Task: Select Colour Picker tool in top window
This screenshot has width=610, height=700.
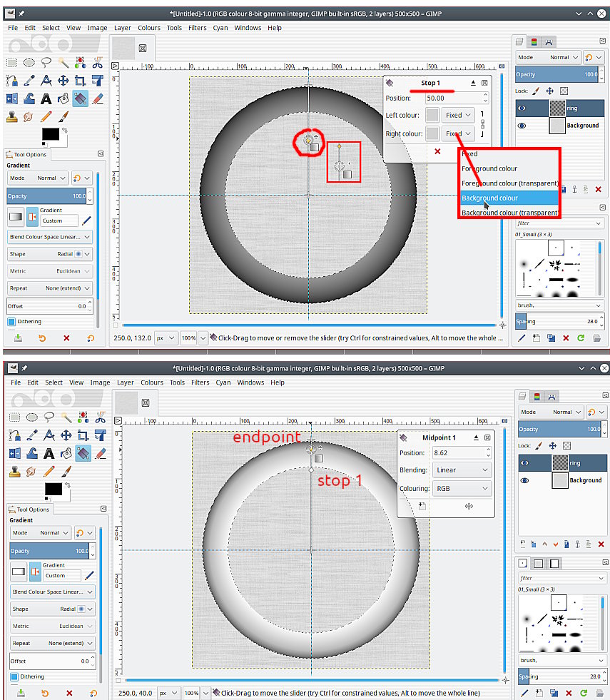Action: pos(29,81)
